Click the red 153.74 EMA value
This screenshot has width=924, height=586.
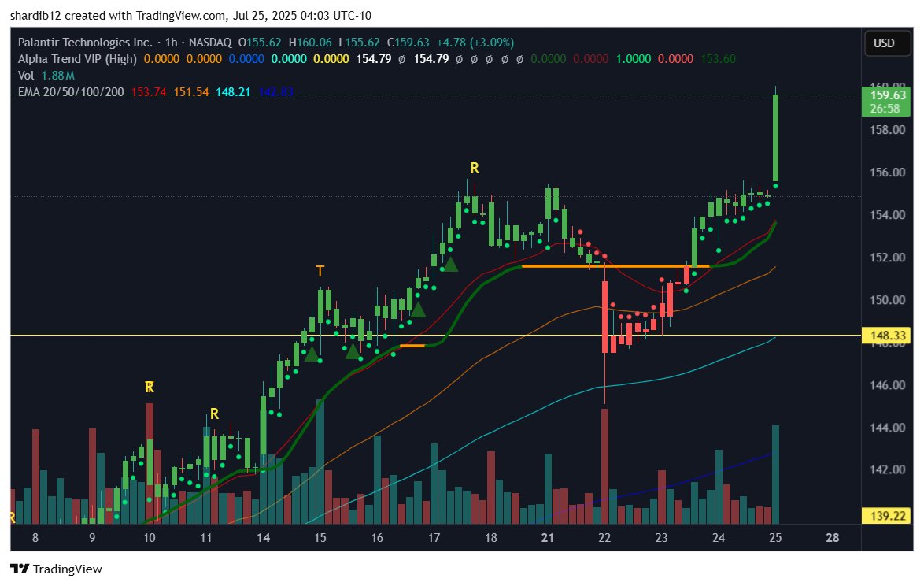point(149,92)
